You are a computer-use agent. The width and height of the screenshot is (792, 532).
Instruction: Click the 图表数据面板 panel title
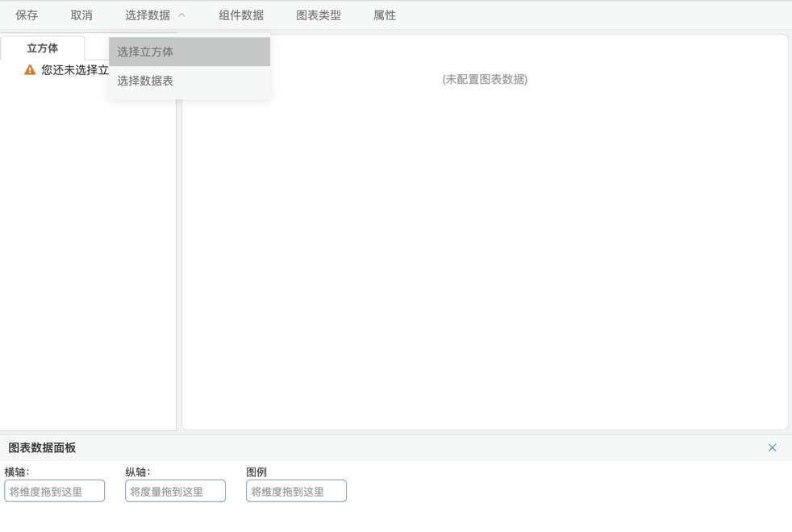[x=42, y=447]
